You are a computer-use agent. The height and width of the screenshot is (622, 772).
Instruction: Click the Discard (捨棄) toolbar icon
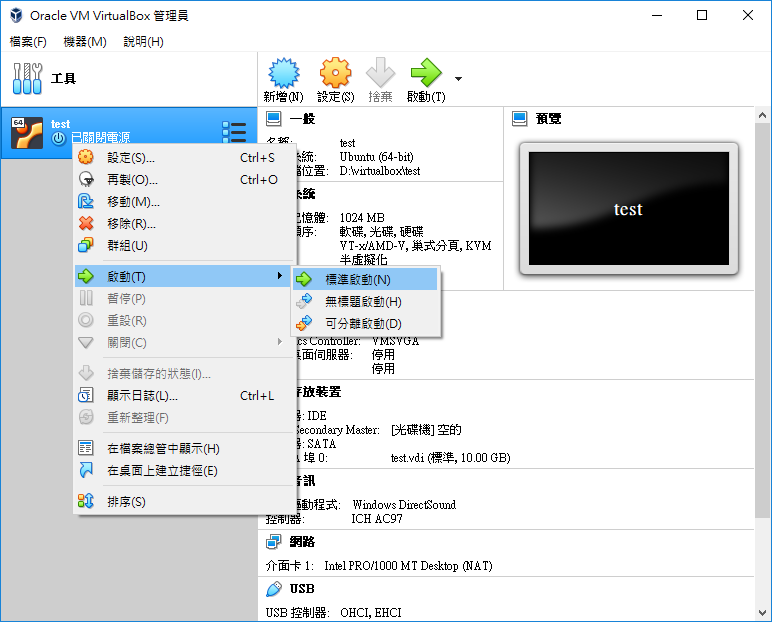coord(380,73)
